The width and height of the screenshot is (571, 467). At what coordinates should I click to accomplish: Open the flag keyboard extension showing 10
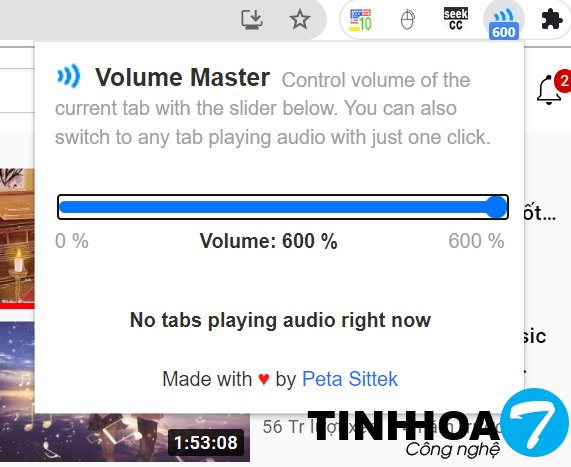(x=360, y=20)
